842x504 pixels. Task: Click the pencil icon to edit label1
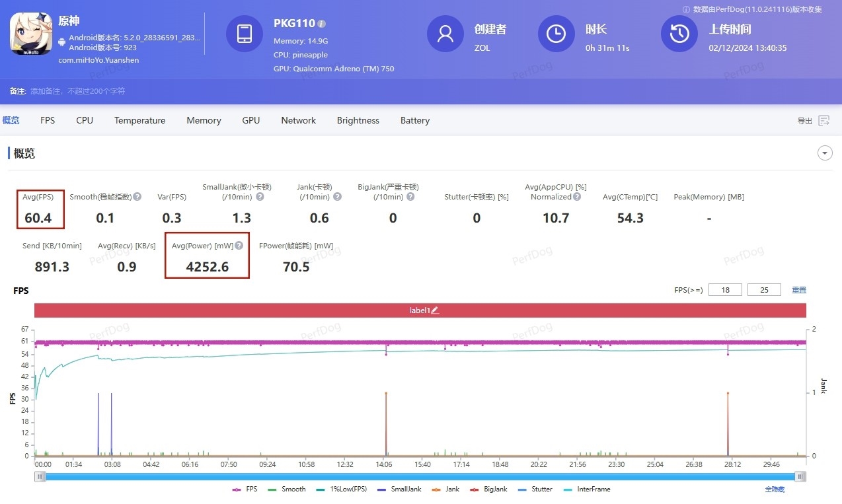coord(435,310)
